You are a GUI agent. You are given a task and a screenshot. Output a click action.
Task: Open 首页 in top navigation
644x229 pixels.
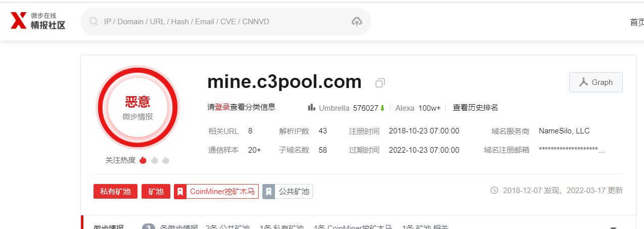[637, 22]
